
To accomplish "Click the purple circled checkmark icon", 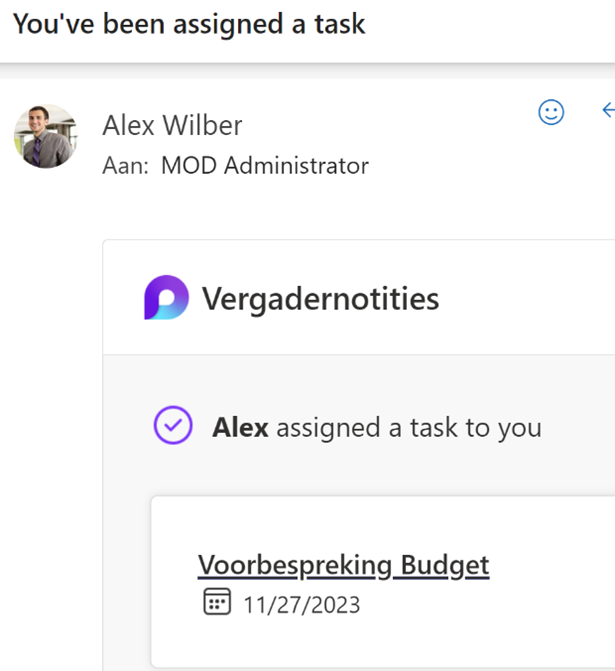I will pos(173,425).
